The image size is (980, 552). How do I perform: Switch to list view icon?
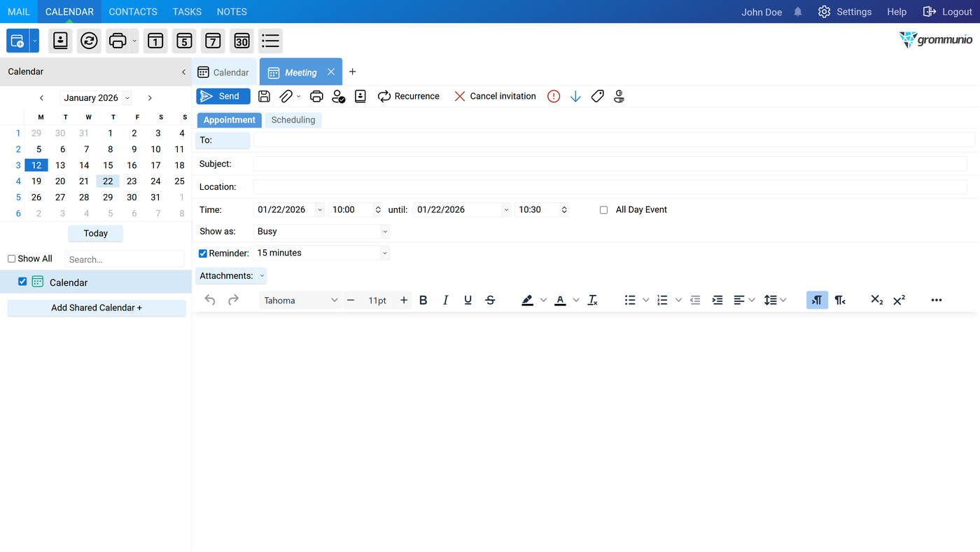(270, 41)
